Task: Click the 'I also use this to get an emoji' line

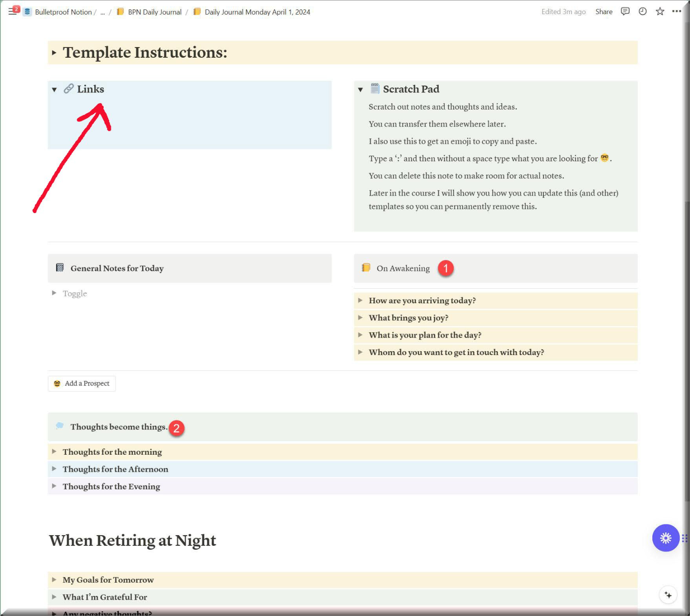Action: coord(453,141)
